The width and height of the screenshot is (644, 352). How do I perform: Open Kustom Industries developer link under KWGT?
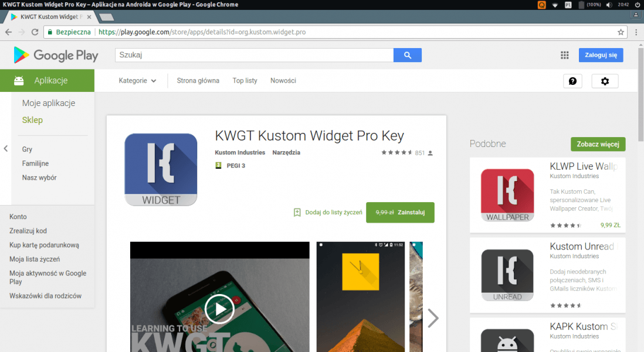[240, 152]
